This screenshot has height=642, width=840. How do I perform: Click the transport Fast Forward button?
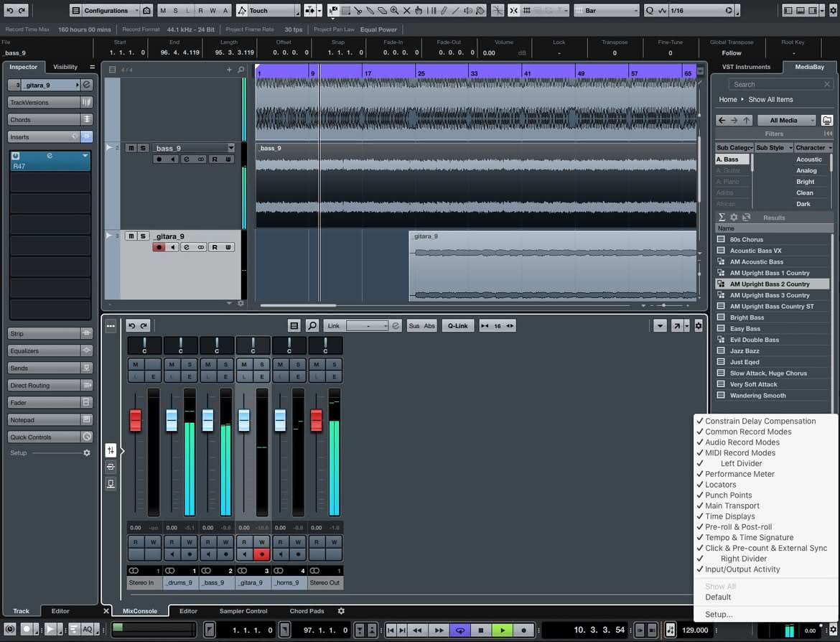438,631
